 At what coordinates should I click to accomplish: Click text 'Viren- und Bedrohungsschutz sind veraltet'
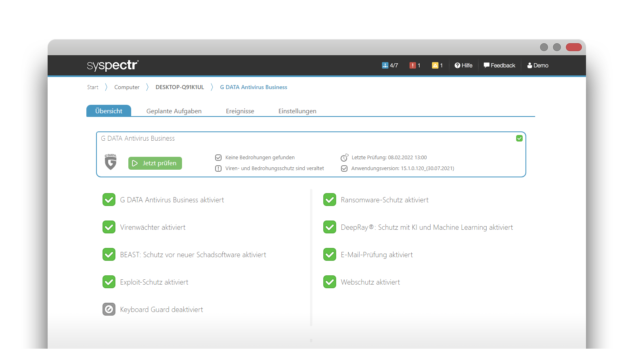pyautogui.click(x=274, y=168)
